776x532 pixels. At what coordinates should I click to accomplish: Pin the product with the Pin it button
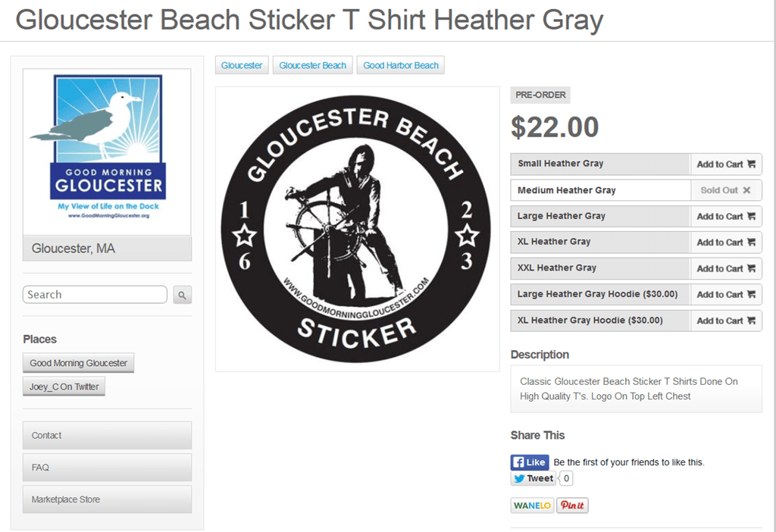[x=573, y=505]
